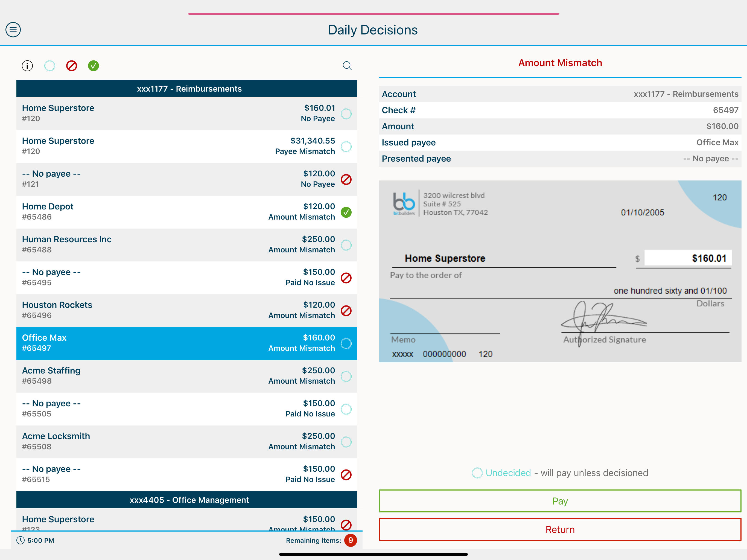Viewport: 747px width, 560px height.
Task: Select the No payee #121 row
Action: 187,179
